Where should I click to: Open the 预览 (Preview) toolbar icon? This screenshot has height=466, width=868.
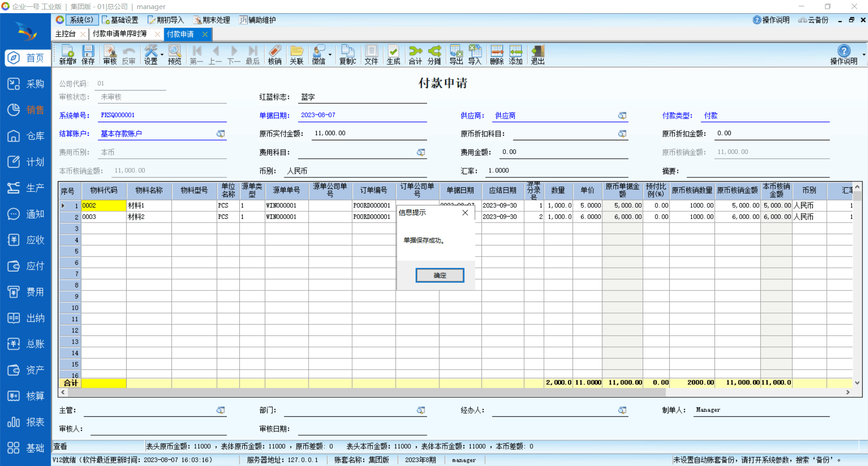point(174,55)
